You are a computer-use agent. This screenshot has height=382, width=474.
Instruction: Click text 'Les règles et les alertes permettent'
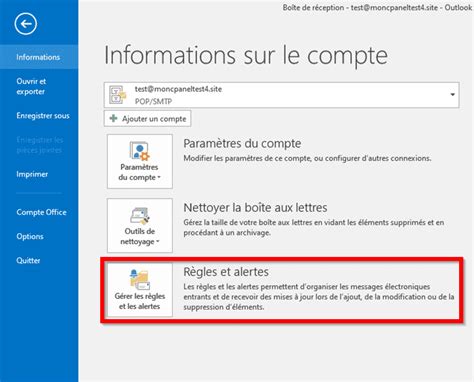241,287
